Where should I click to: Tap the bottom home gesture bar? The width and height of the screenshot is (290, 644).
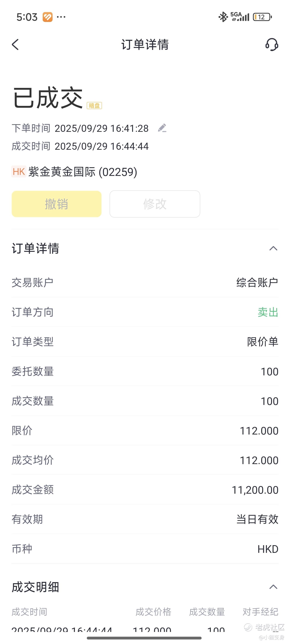[144, 638]
